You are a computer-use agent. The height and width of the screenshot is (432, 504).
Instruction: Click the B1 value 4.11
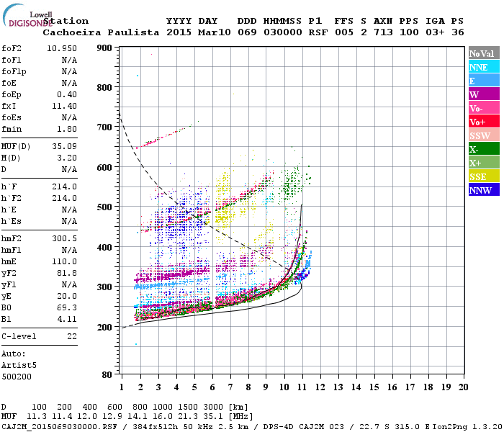(x=67, y=320)
